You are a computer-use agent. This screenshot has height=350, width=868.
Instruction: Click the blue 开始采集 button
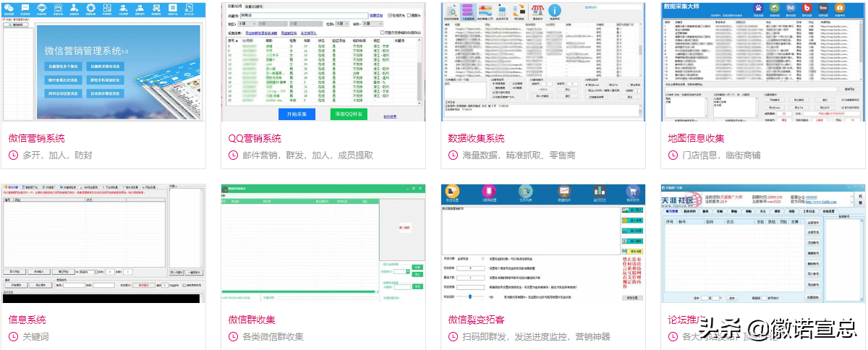point(297,114)
